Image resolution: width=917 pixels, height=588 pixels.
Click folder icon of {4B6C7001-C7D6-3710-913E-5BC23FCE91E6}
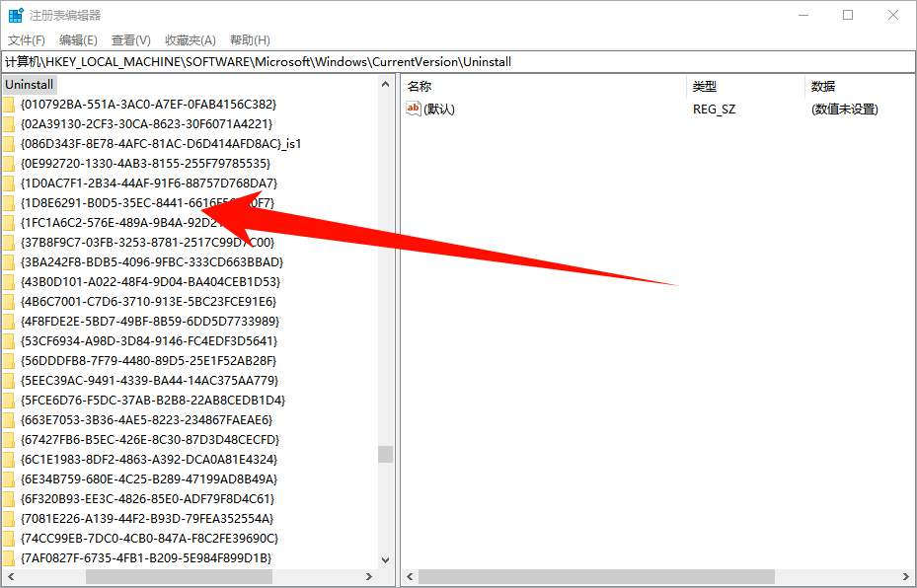click(x=9, y=302)
